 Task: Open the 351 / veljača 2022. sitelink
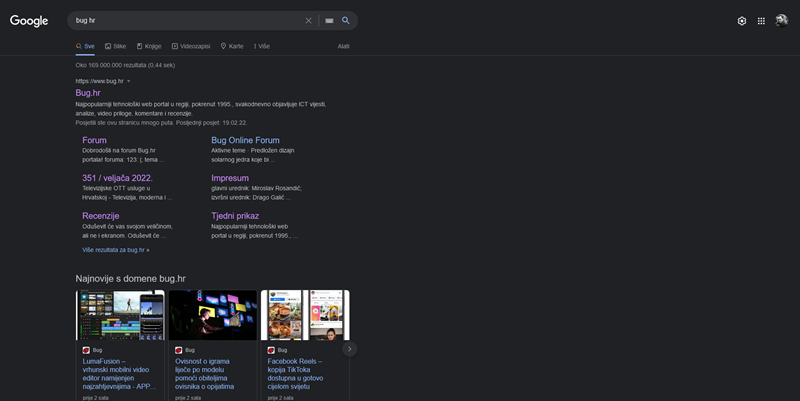point(117,178)
